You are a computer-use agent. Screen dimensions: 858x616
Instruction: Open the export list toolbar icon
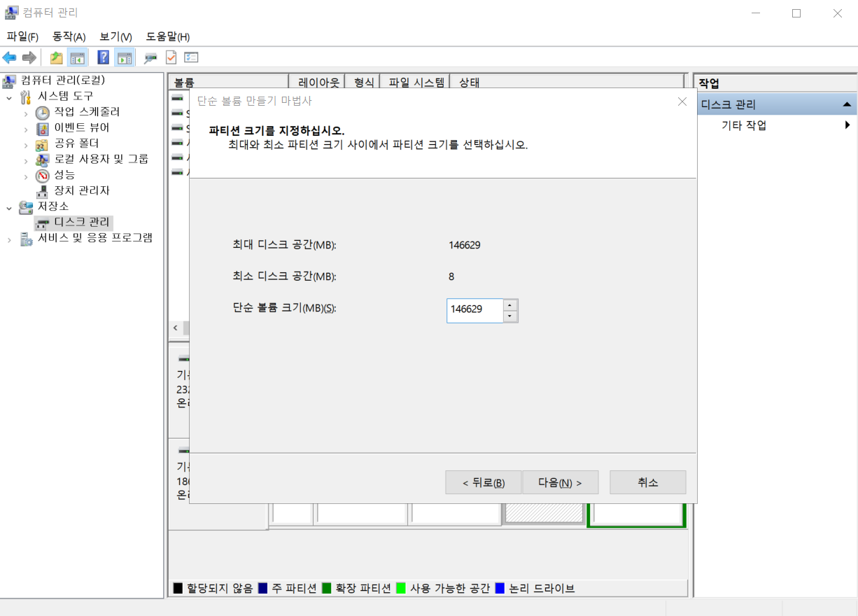pos(190,57)
